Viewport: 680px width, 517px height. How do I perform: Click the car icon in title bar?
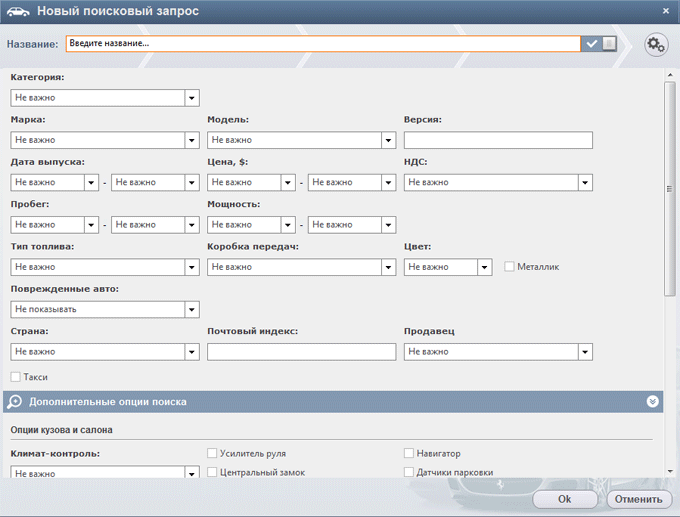click(18, 11)
